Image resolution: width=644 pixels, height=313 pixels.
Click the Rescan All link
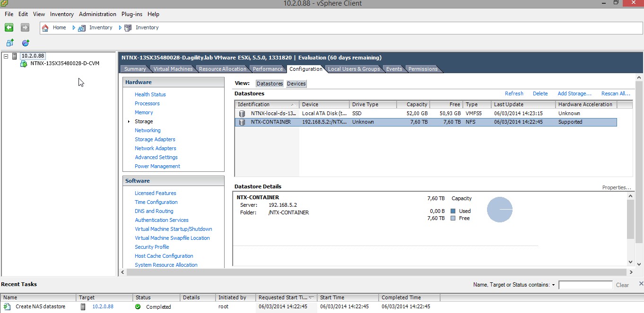click(x=616, y=93)
